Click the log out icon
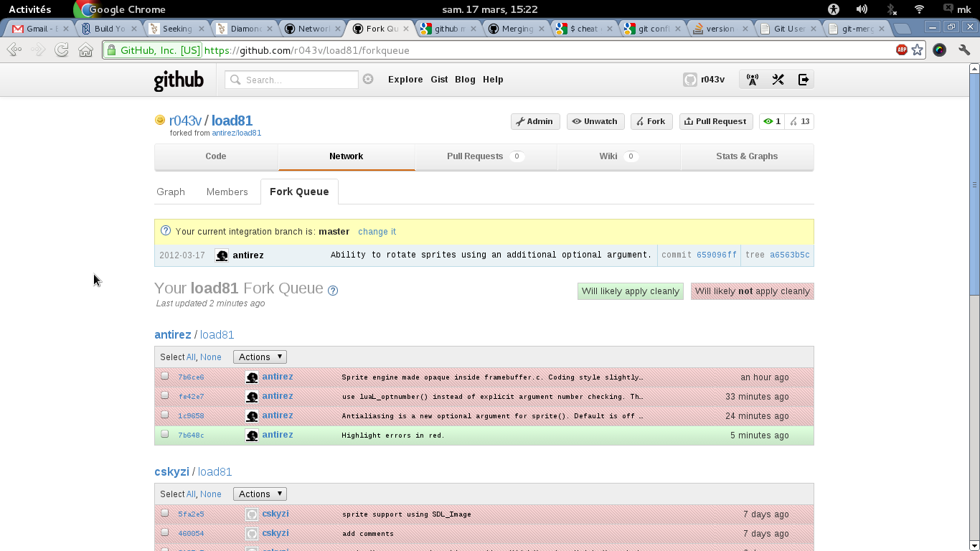 803,80
